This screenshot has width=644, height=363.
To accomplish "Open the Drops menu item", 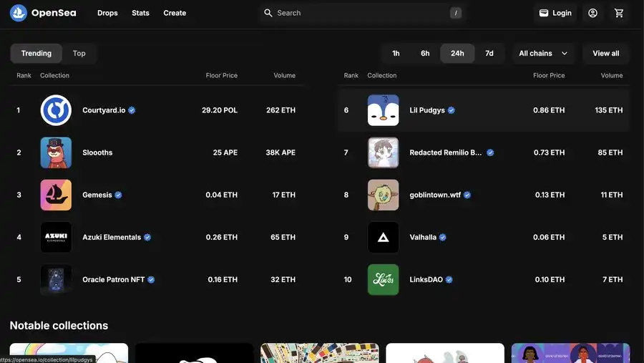I will click(107, 13).
